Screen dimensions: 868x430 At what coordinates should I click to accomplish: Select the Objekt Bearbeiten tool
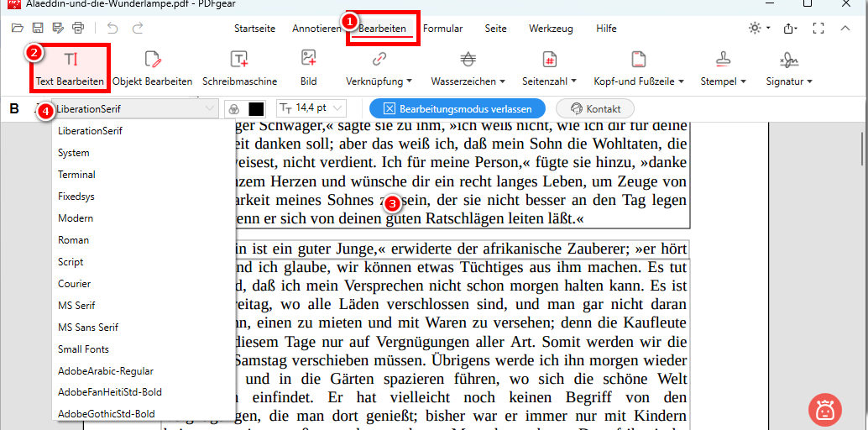tap(152, 68)
